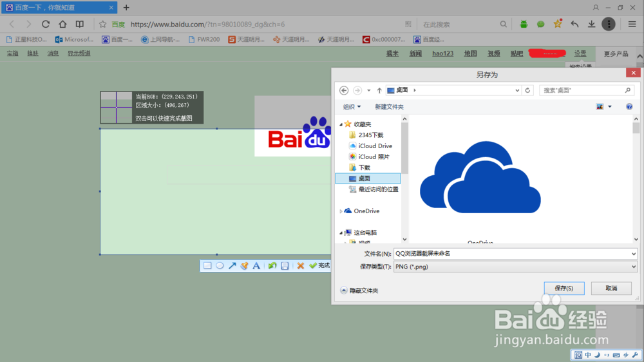Open the reading mode book icon
Screen dimensions: 644x362
point(80,24)
